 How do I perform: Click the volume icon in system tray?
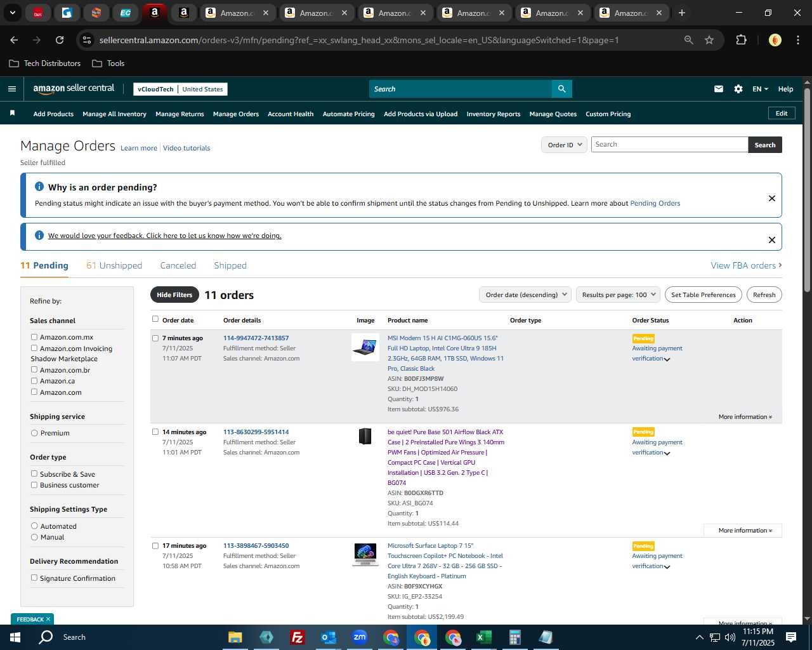pos(730,637)
